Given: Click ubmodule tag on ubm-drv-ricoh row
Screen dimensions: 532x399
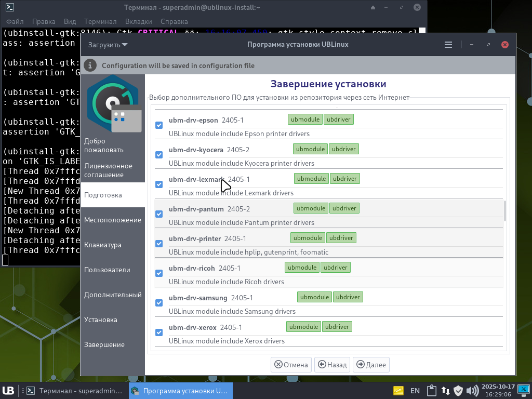Looking at the screenshot, I should pos(302,268).
